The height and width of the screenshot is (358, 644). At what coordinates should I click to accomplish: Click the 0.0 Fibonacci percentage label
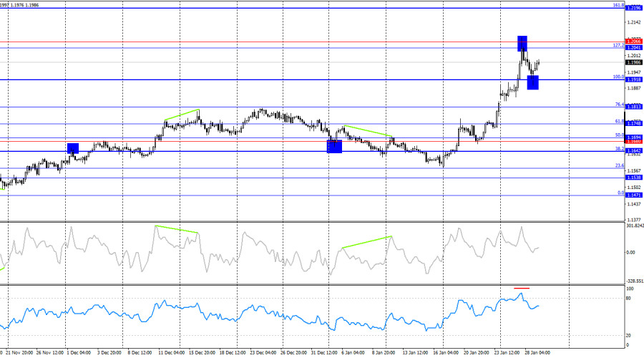click(621, 193)
